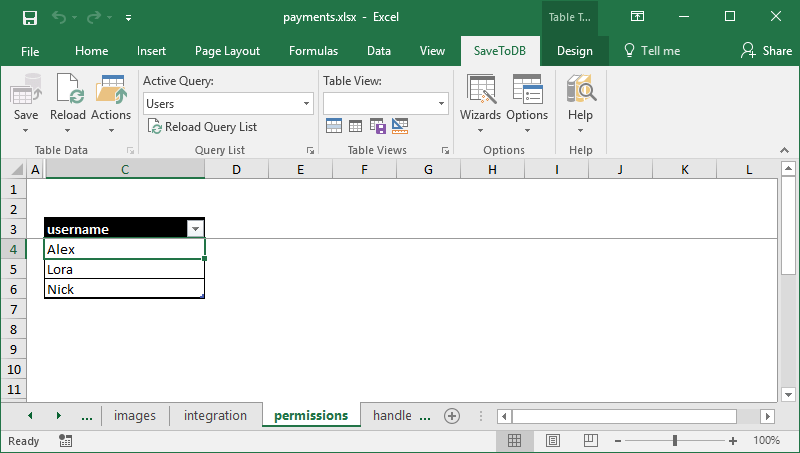Expand the Reload button dropdown arrow
The height and width of the screenshot is (453, 800).
click(67, 131)
